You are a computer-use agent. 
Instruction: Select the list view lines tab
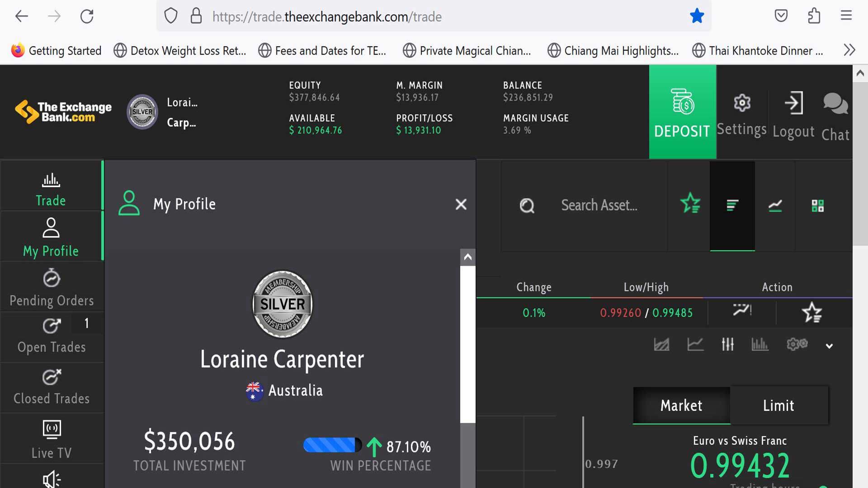click(732, 206)
